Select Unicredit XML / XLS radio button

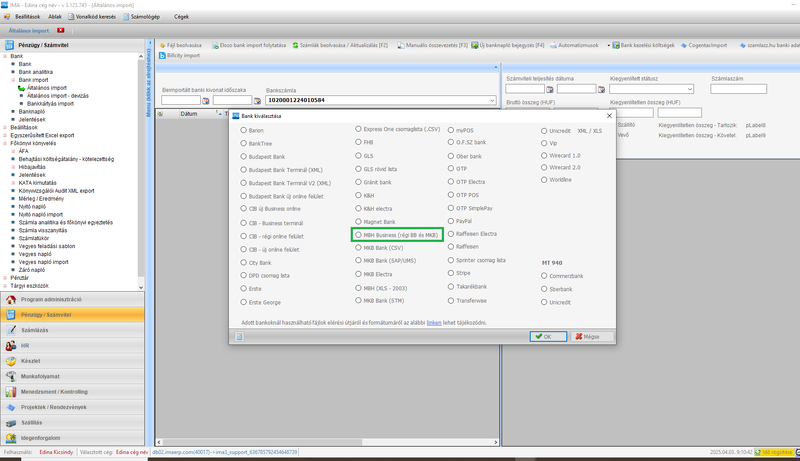(x=544, y=131)
